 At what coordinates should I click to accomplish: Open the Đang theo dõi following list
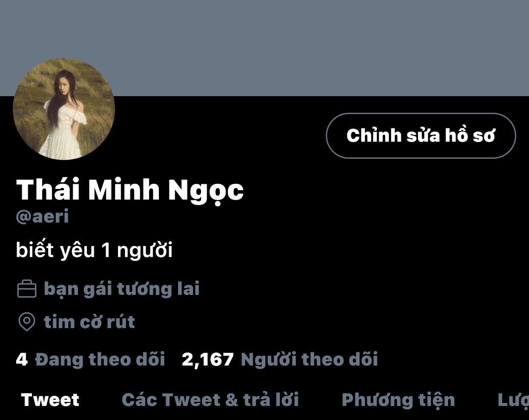100,360
